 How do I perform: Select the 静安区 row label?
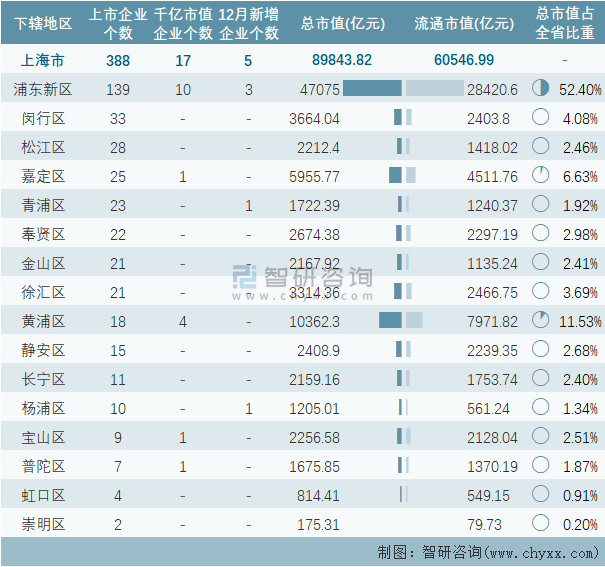[x=43, y=350]
